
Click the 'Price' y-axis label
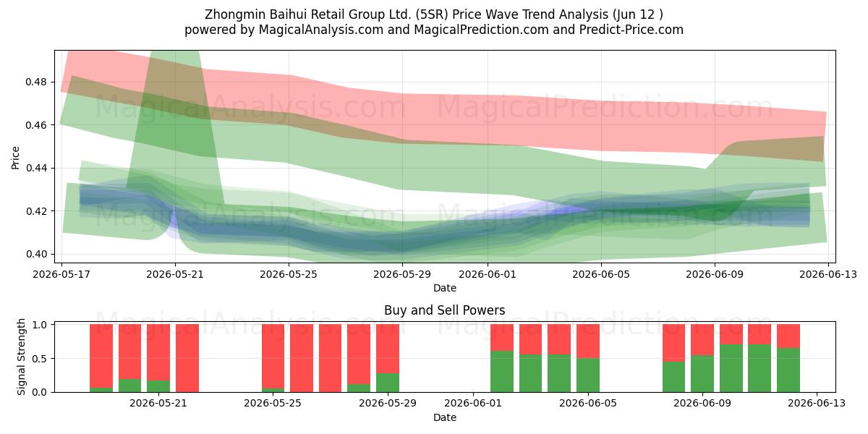pyautogui.click(x=16, y=157)
